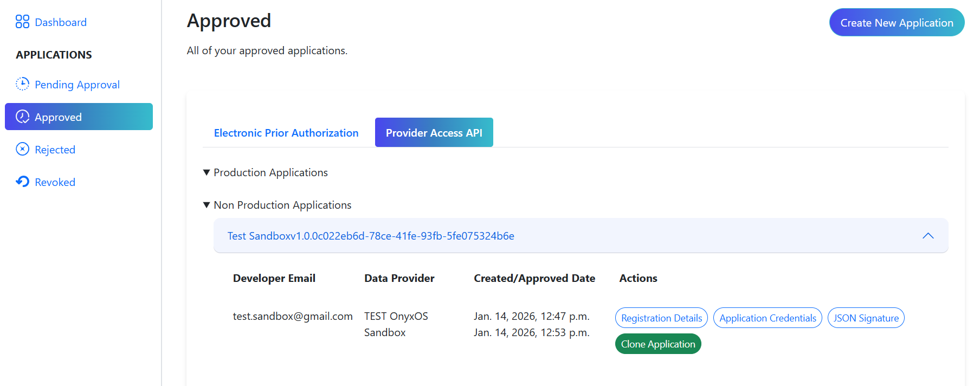Viewport: 980px width, 386px height.
Task: Switch to Electronic Prior Authorization tab
Action: point(286,133)
